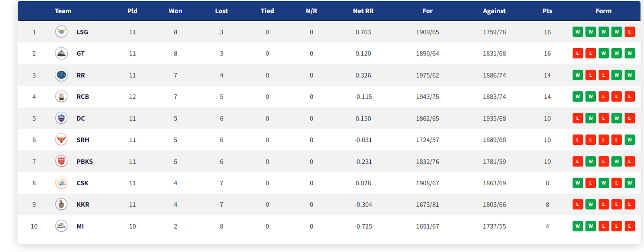Viewport: 644px width, 252px height.
Task: Click the first L badge in DC's form
Action: coord(578,118)
